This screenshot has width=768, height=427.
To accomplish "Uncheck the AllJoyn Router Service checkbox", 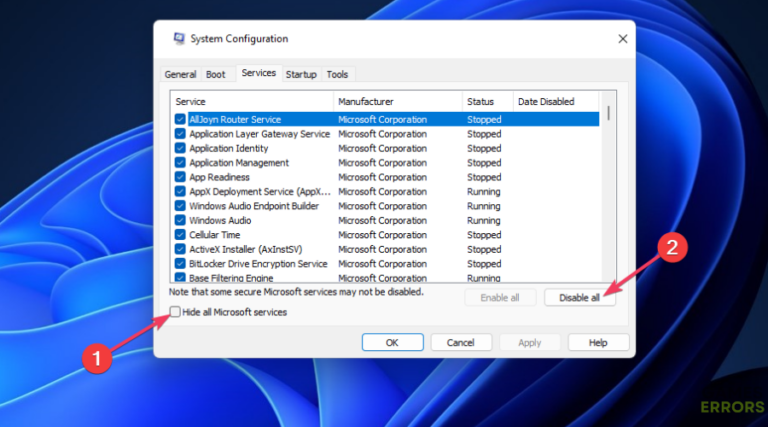I will click(180, 119).
